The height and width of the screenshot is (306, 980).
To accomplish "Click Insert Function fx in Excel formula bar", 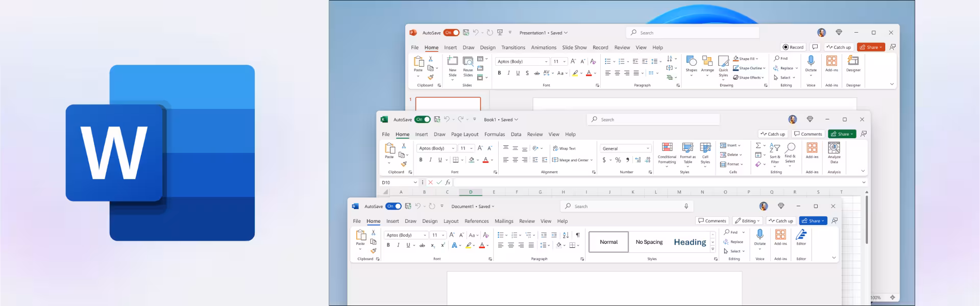I will 448,182.
